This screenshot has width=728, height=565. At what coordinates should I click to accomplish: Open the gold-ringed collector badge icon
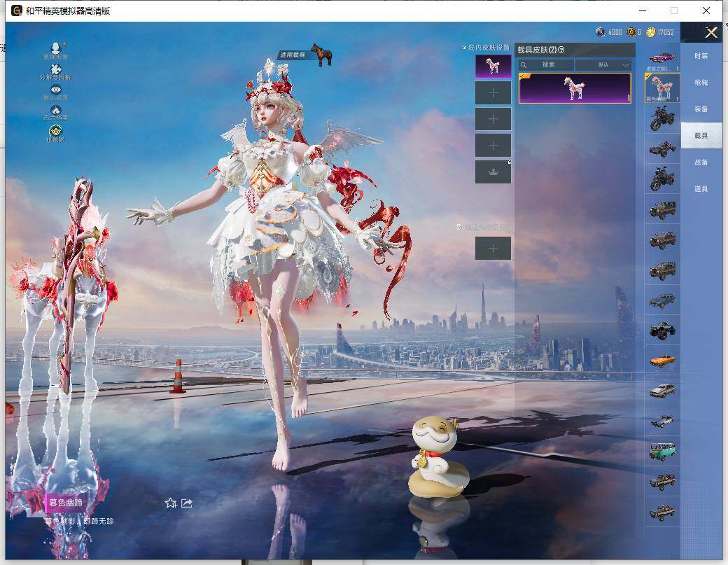point(56,133)
